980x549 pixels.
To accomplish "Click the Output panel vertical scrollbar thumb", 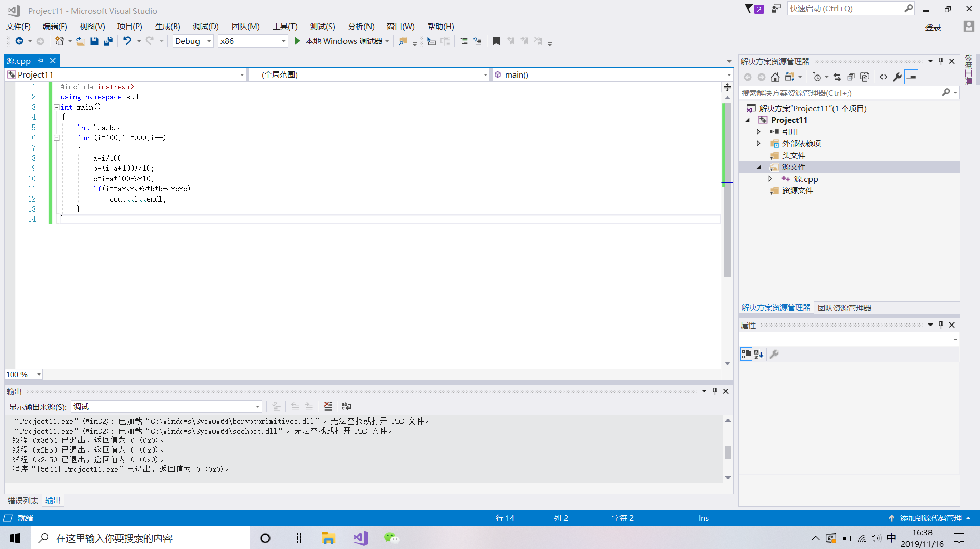I will pyautogui.click(x=728, y=453).
